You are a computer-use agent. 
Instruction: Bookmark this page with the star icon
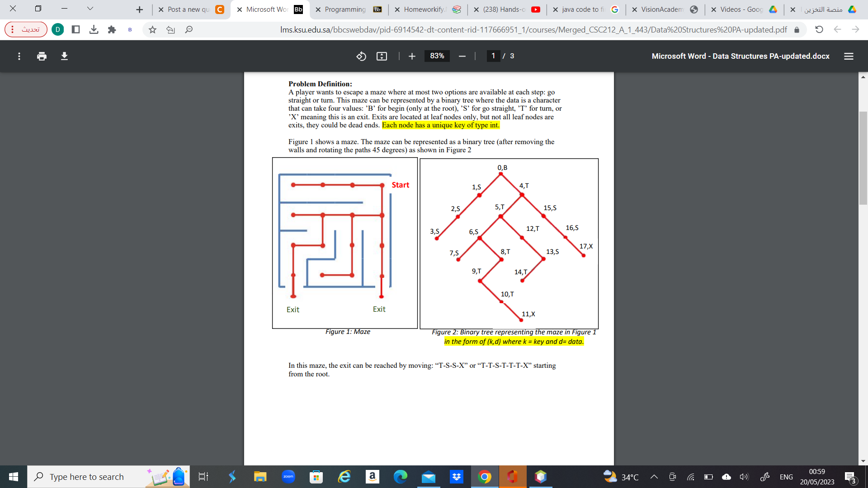pos(152,29)
